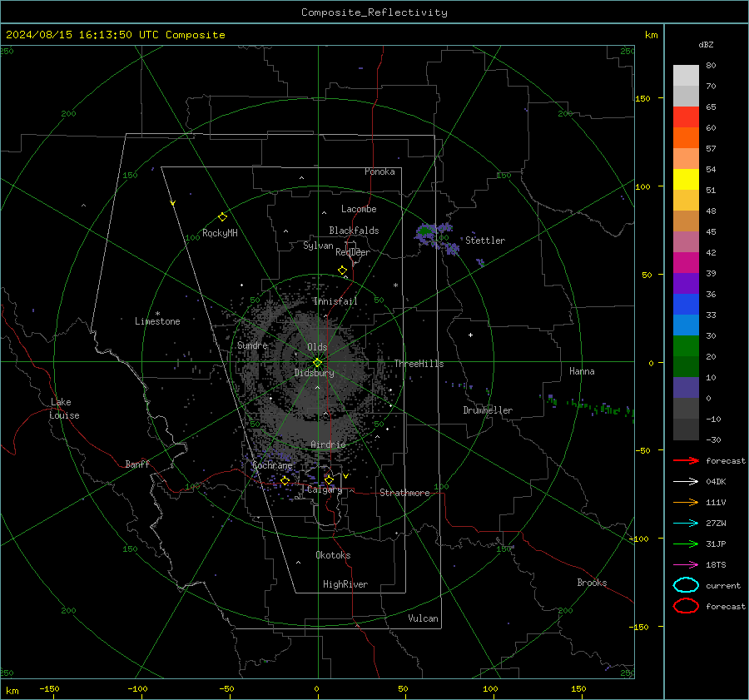Click the Blackfalds city label

[x=354, y=231]
